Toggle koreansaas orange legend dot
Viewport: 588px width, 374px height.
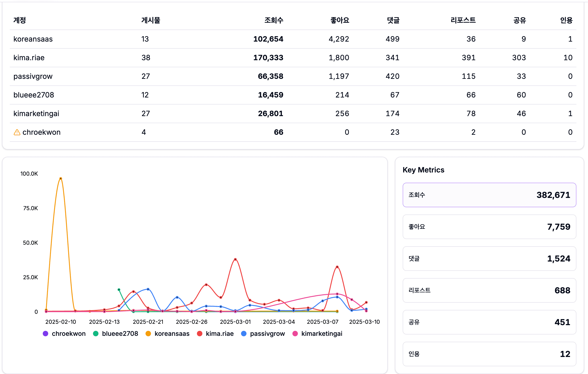pyautogui.click(x=148, y=334)
